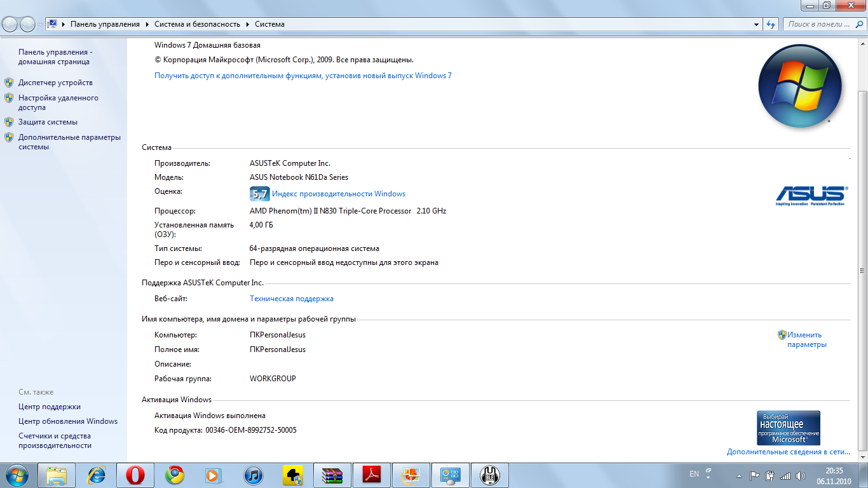The image size is (868, 488).
Task: Click Система и безопасность breadcrumb
Action: [x=198, y=24]
